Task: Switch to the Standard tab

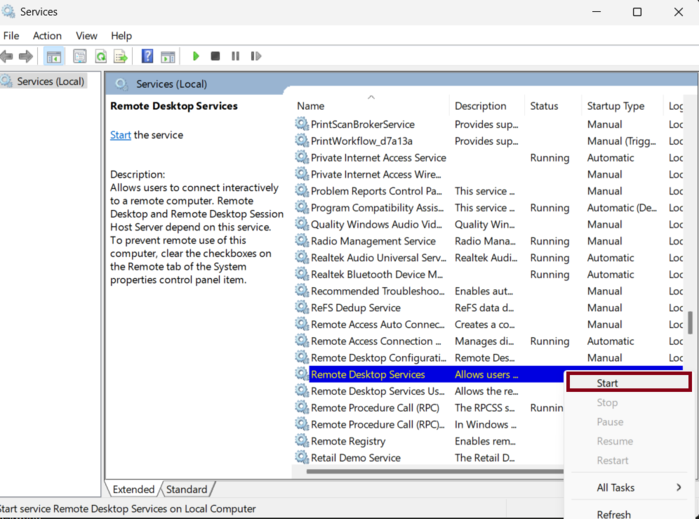Action: point(186,489)
